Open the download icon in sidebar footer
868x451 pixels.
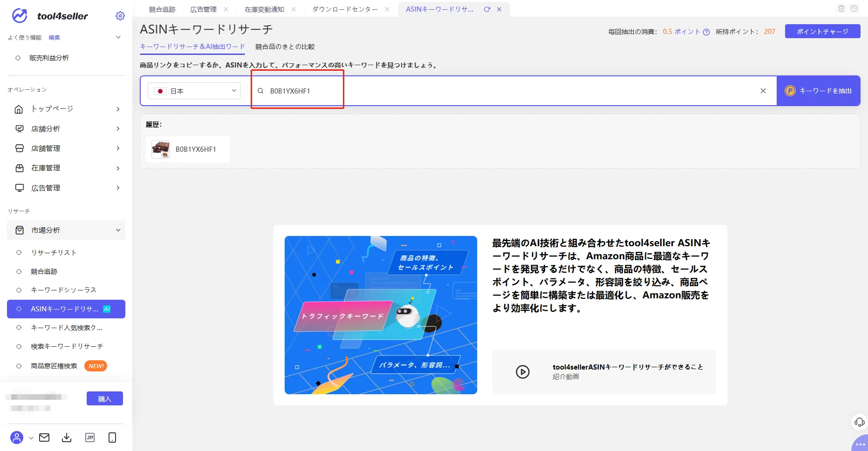(67, 438)
